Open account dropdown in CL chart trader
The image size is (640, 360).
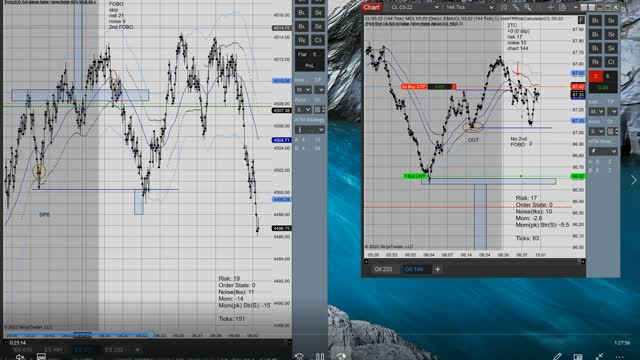[x=596, y=131]
